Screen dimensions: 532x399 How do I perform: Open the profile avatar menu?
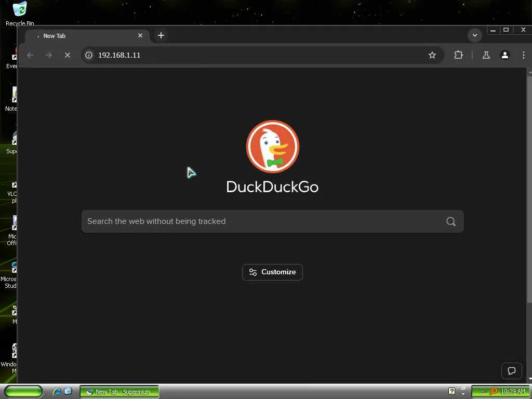tap(505, 55)
